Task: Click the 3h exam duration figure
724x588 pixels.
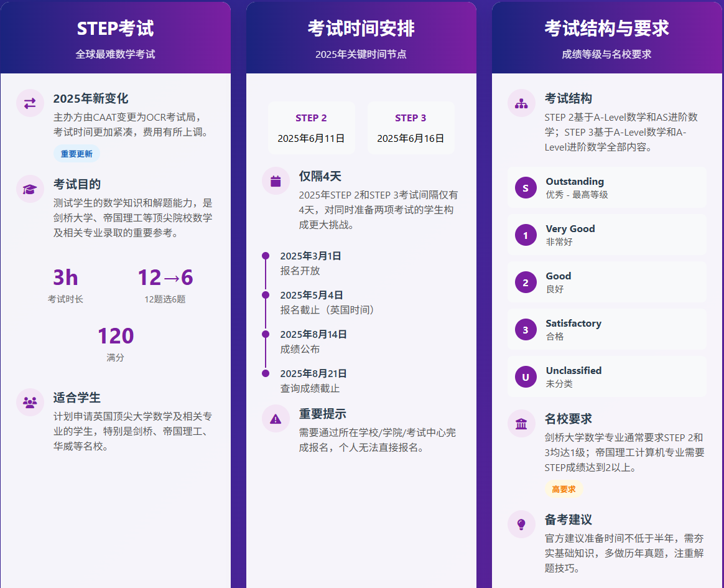Action: [65, 278]
